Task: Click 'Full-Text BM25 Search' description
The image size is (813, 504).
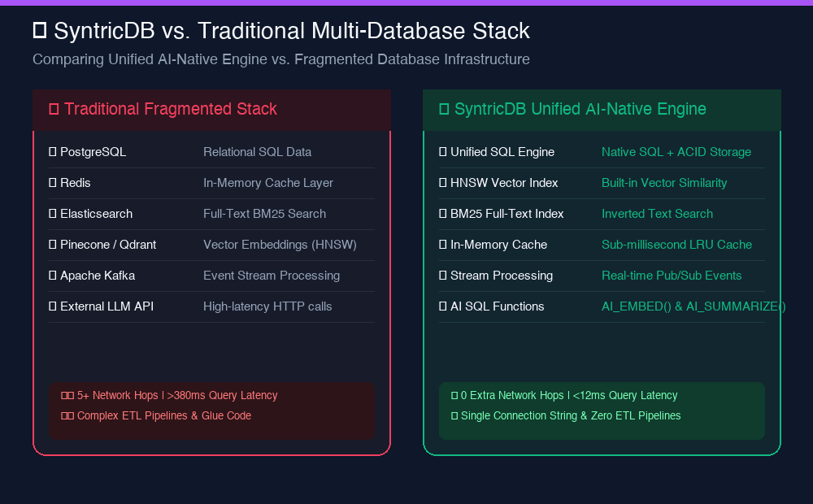Action: click(x=264, y=214)
